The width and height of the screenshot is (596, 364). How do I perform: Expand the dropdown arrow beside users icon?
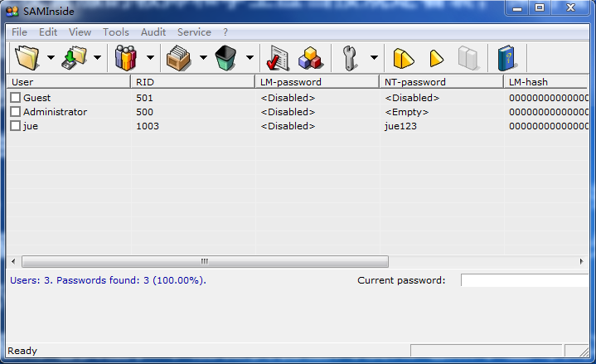[x=151, y=57]
